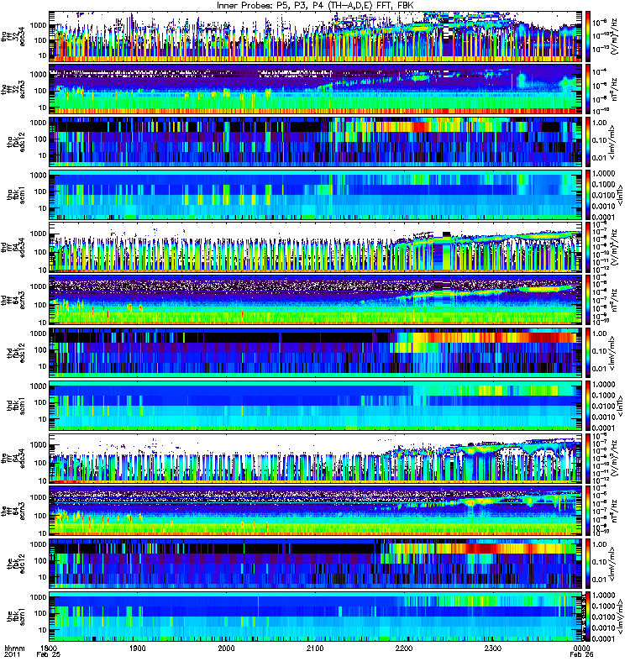
Task: Click the color bar beside the fff scm3 spectrogram
Action: pos(587,511)
